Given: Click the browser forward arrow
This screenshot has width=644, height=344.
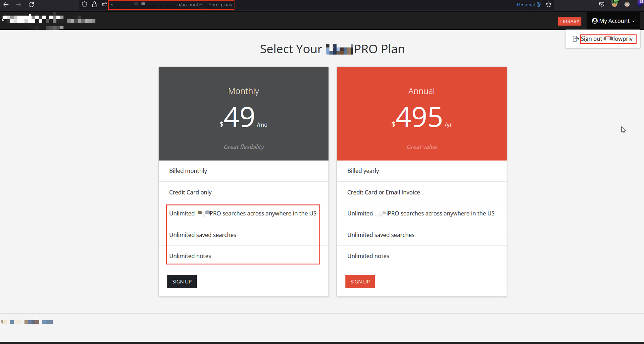Looking at the screenshot, I should (19, 5).
